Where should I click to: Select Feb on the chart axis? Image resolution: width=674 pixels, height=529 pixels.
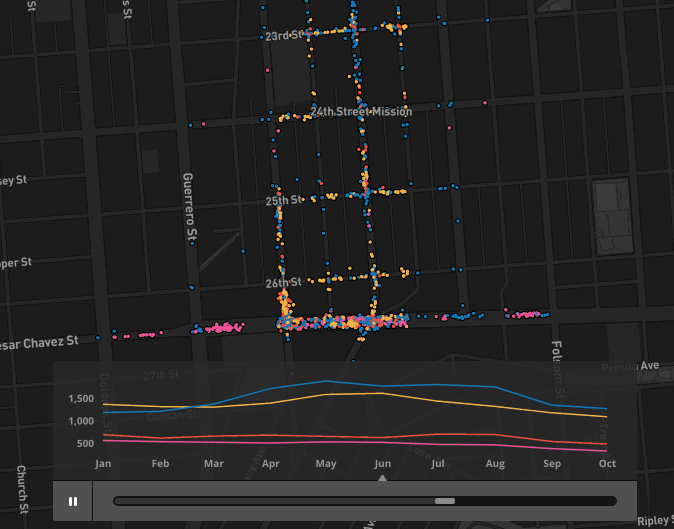[160, 464]
